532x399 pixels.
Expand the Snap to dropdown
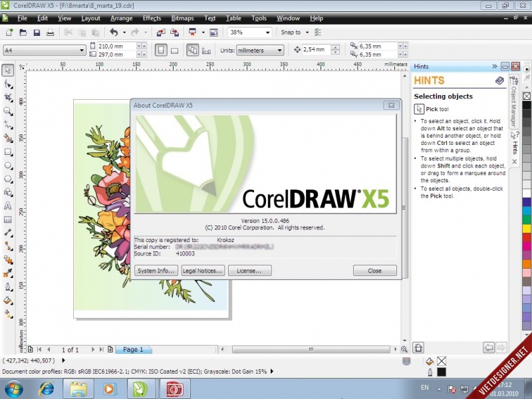point(307,33)
